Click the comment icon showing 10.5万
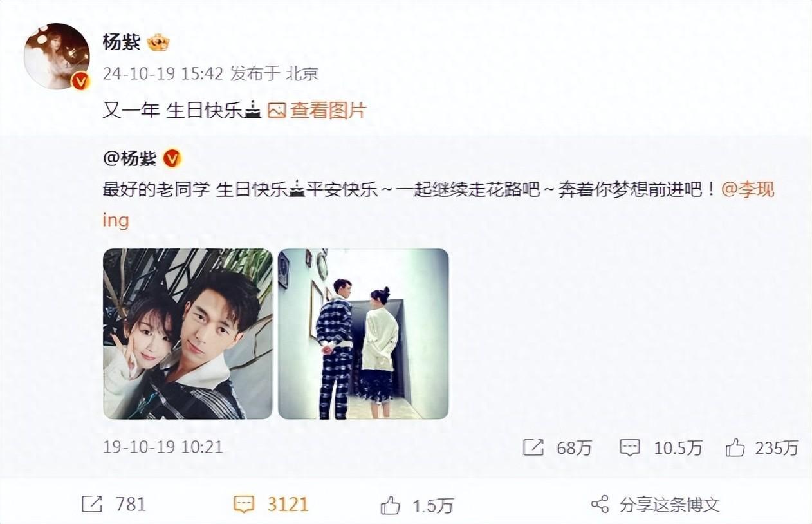 click(x=629, y=447)
